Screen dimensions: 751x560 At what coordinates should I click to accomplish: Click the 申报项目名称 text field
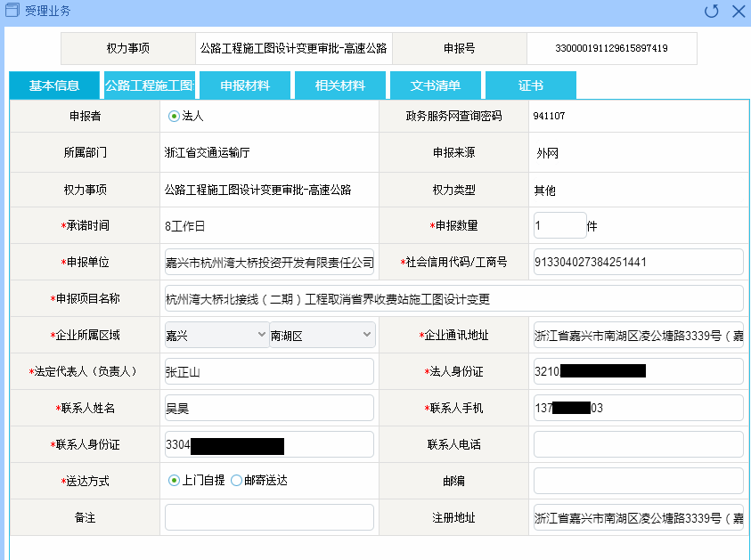pos(453,298)
